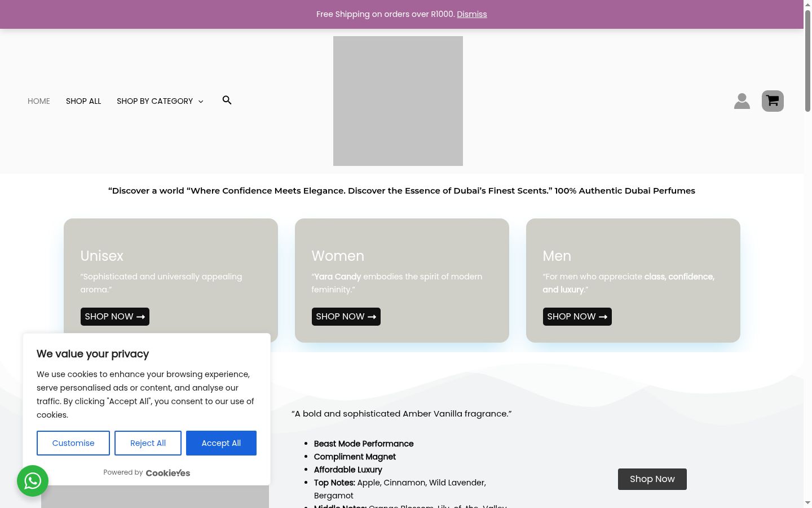Image resolution: width=812 pixels, height=508 pixels.
Task: Click Customise in cookie notice
Action: point(73,443)
